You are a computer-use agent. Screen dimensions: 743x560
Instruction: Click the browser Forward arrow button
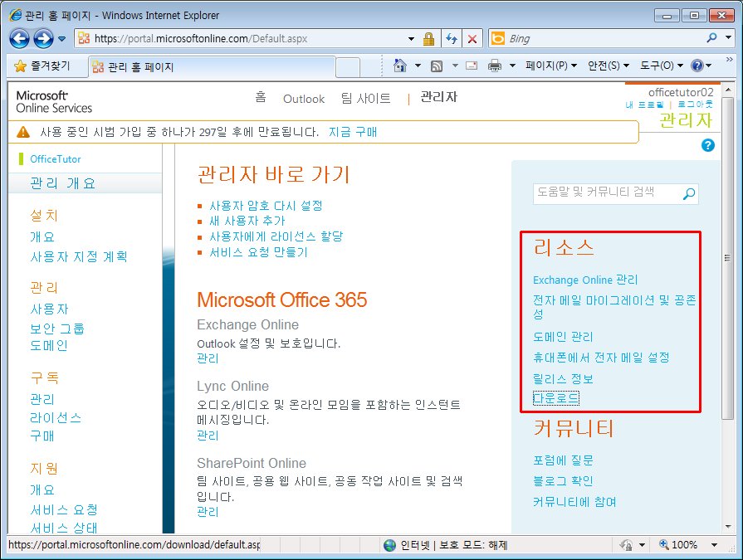click(44, 38)
